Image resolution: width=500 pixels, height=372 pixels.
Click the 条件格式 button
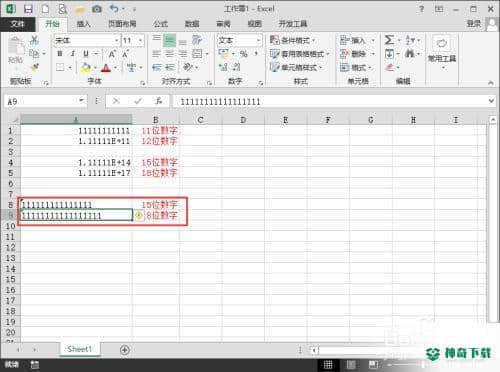(293, 40)
